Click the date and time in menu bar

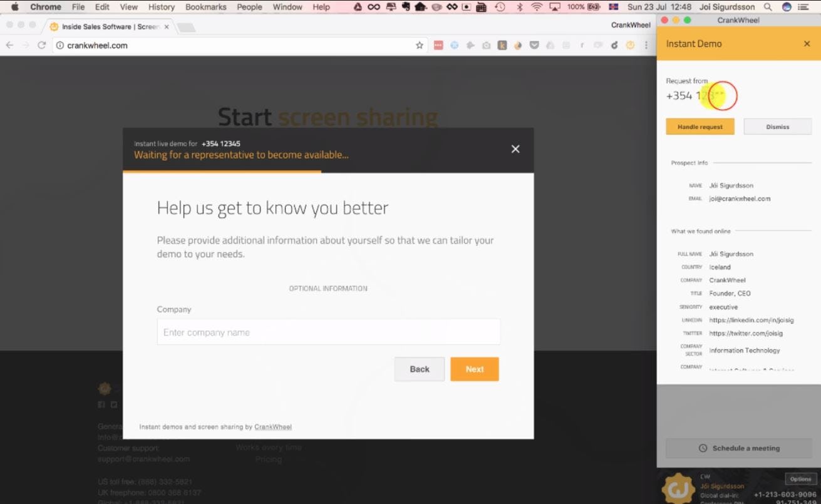click(659, 7)
